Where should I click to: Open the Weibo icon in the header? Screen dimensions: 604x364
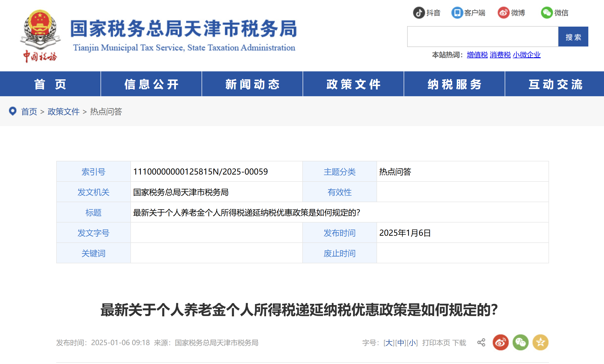click(x=504, y=13)
